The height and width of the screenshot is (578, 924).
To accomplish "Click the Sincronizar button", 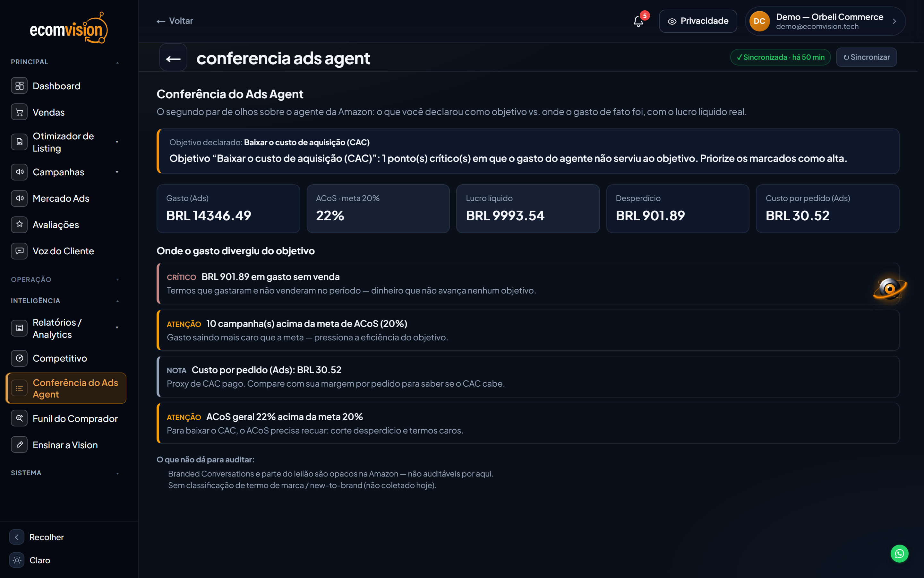I will click(866, 57).
